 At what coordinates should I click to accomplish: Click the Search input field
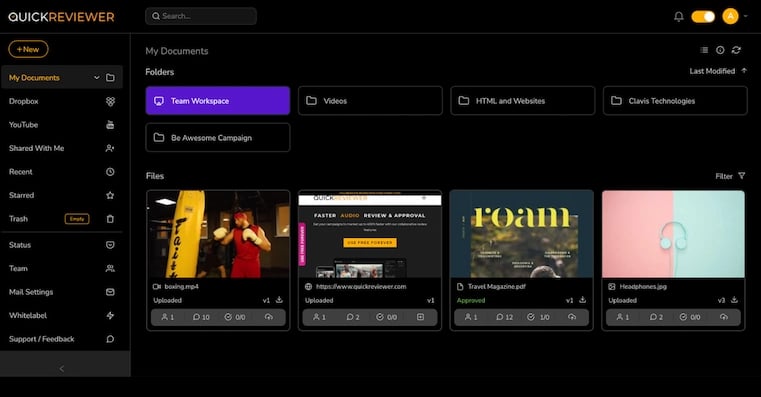click(x=201, y=16)
